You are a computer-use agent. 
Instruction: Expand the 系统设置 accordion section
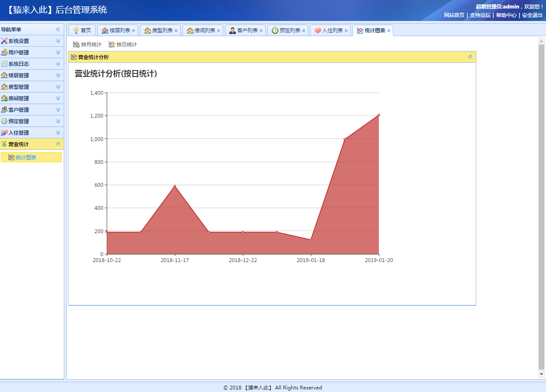[x=58, y=41]
